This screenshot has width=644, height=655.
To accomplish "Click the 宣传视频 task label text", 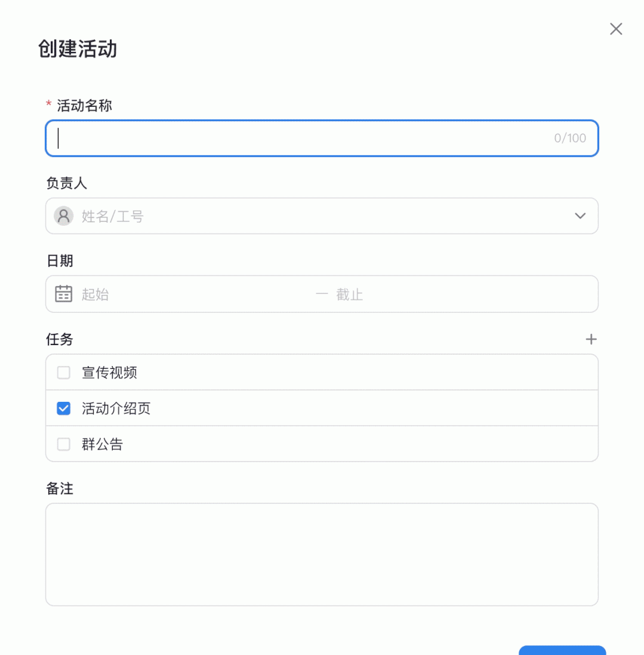I will coord(110,373).
